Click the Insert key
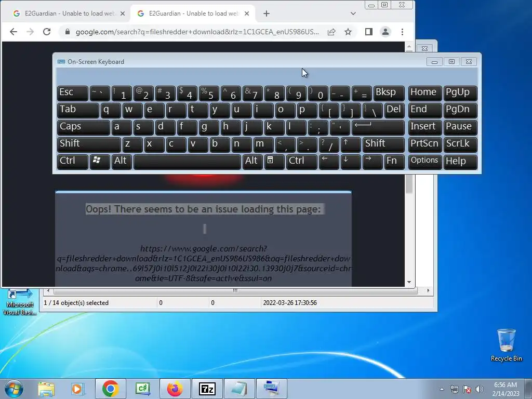The width and height of the screenshot is (532, 399). pyautogui.click(x=425, y=127)
